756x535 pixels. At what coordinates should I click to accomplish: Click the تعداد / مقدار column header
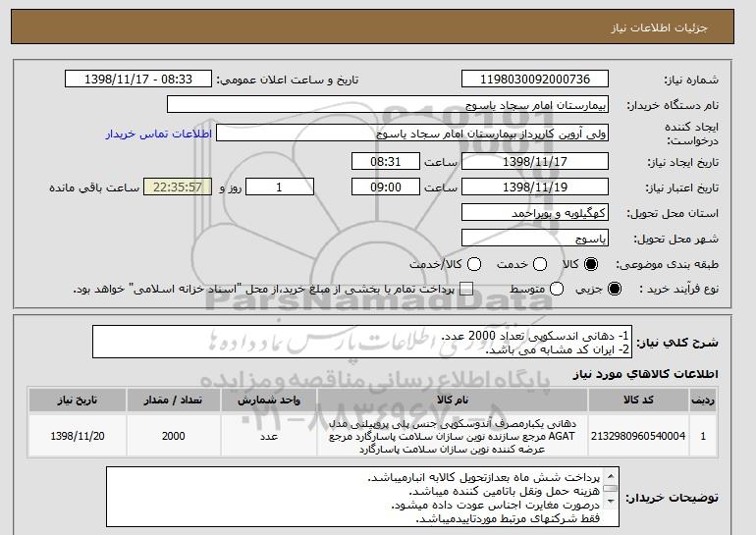(x=174, y=401)
